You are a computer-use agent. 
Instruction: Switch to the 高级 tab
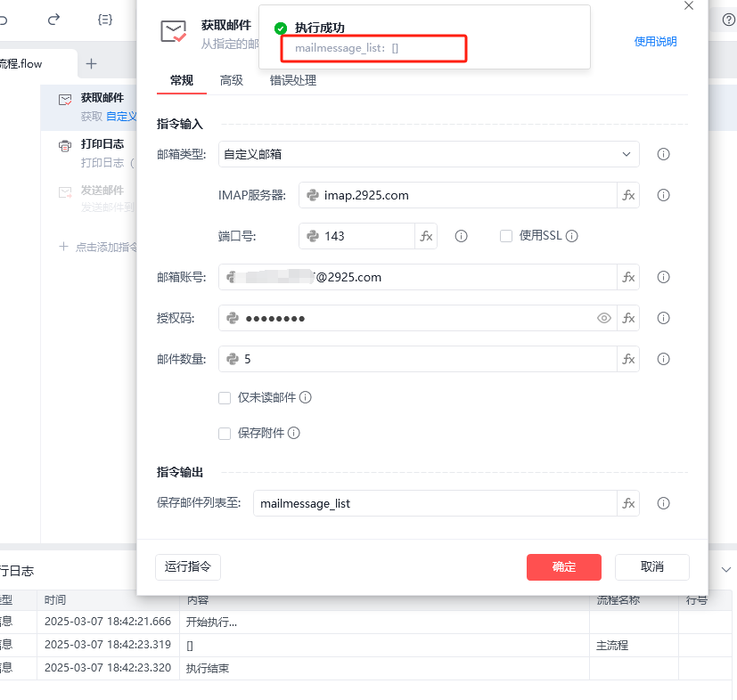tap(231, 80)
